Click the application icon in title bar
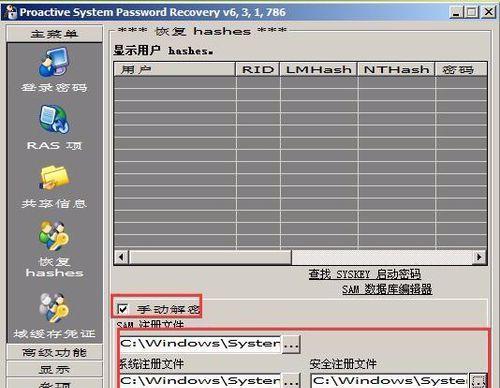Screen dimensions: 500x388 [x=10, y=12]
